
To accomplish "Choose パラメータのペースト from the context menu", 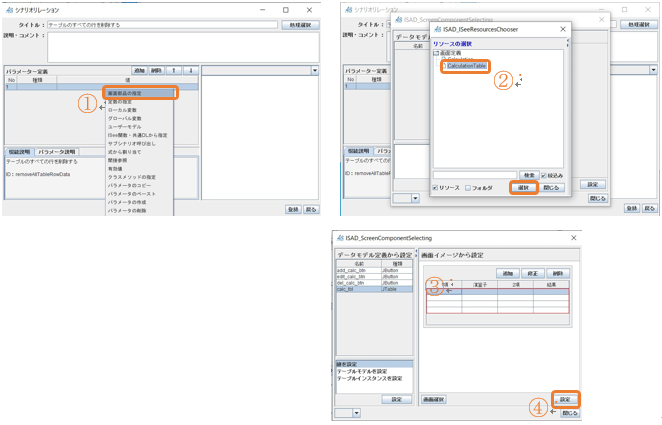I will 139,194.
